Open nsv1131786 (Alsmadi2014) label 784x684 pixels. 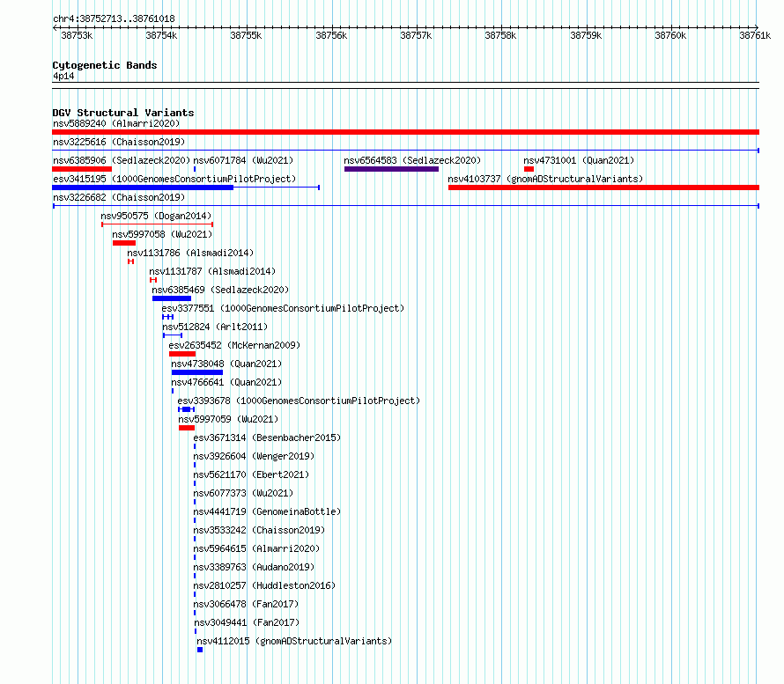click(190, 253)
